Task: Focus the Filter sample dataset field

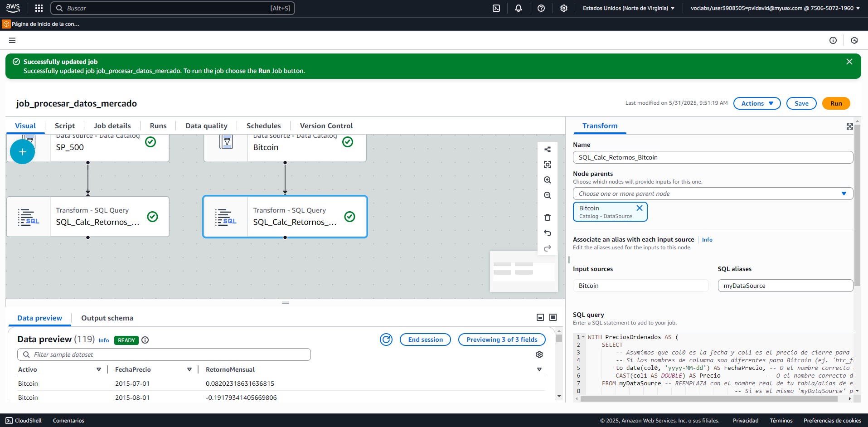Action: tap(164, 354)
